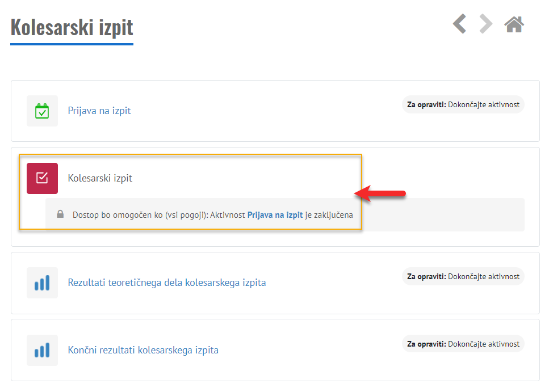Expand completion status for Rezultati teoretičnega dela

463,276
